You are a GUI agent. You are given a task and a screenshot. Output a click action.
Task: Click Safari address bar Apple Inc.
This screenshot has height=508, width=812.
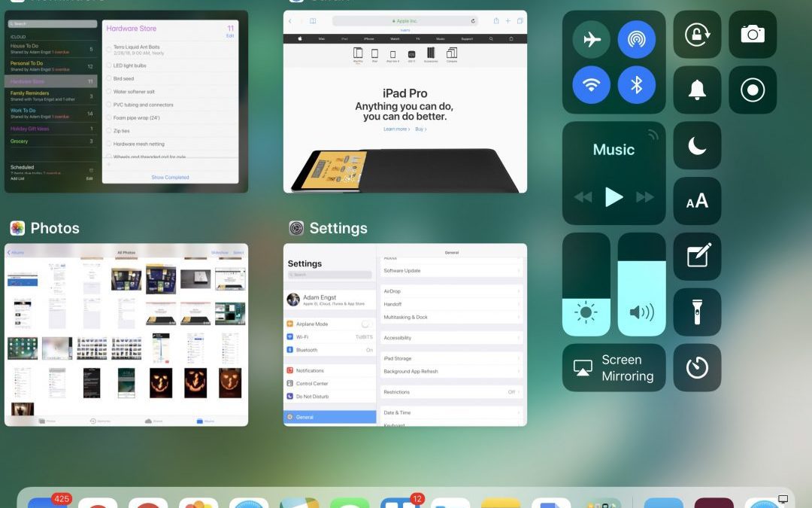pyautogui.click(x=405, y=21)
